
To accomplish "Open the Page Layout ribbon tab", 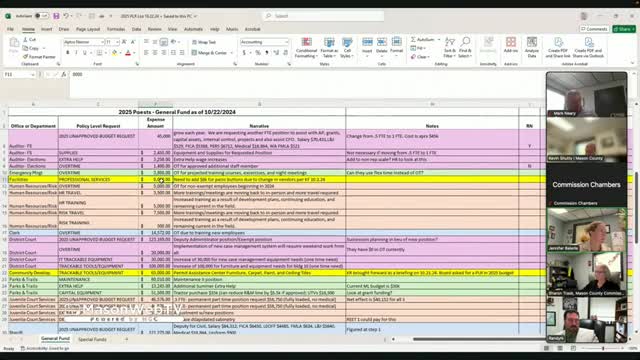I will point(88,29).
